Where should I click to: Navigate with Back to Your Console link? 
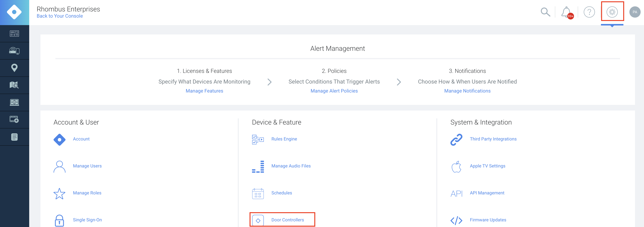(x=60, y=16)
